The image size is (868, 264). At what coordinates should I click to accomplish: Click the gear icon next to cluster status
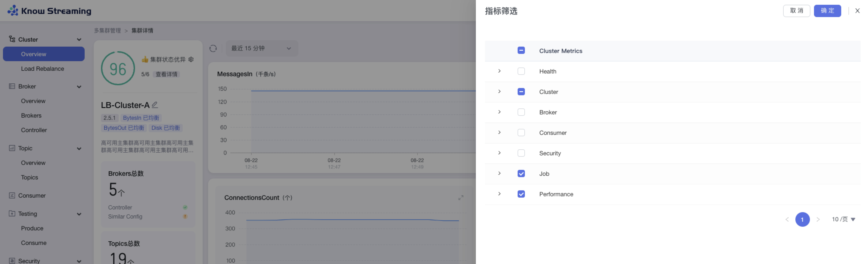tap(191, 59)
